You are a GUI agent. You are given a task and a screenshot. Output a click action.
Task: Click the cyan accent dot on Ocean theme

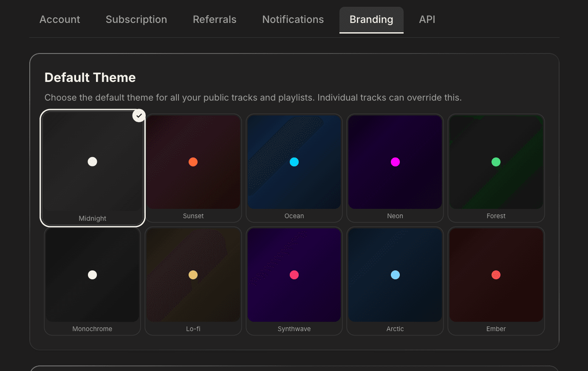294,162
